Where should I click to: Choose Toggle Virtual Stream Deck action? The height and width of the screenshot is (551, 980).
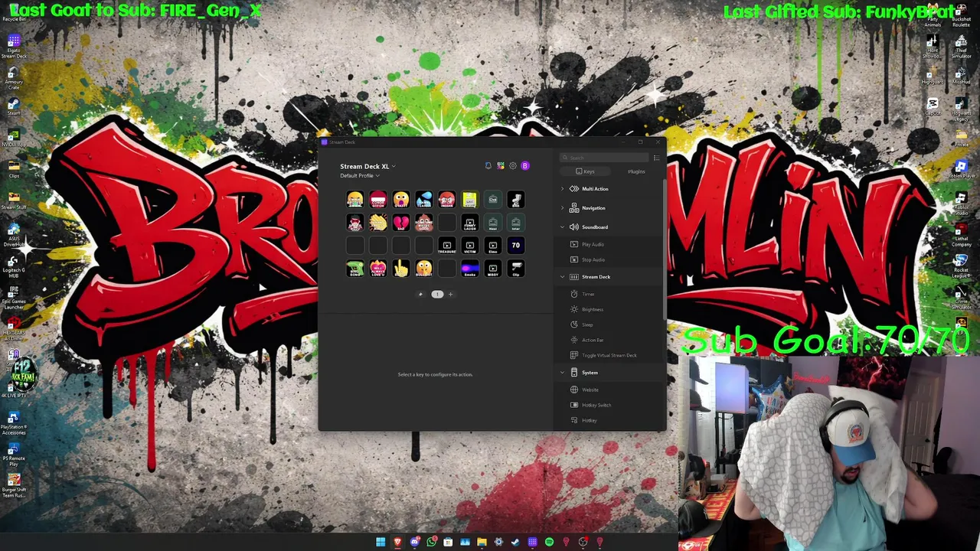609,355
